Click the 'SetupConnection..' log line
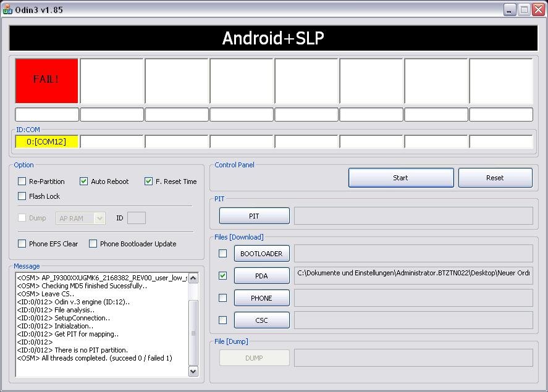The height and width of the screenshot is (392, 548). (64, 318)
